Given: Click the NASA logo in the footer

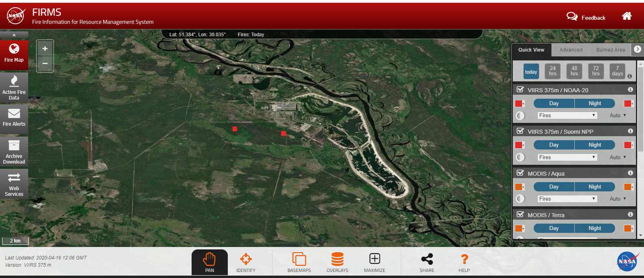Looking at the screenshot, I should [628, 262].
